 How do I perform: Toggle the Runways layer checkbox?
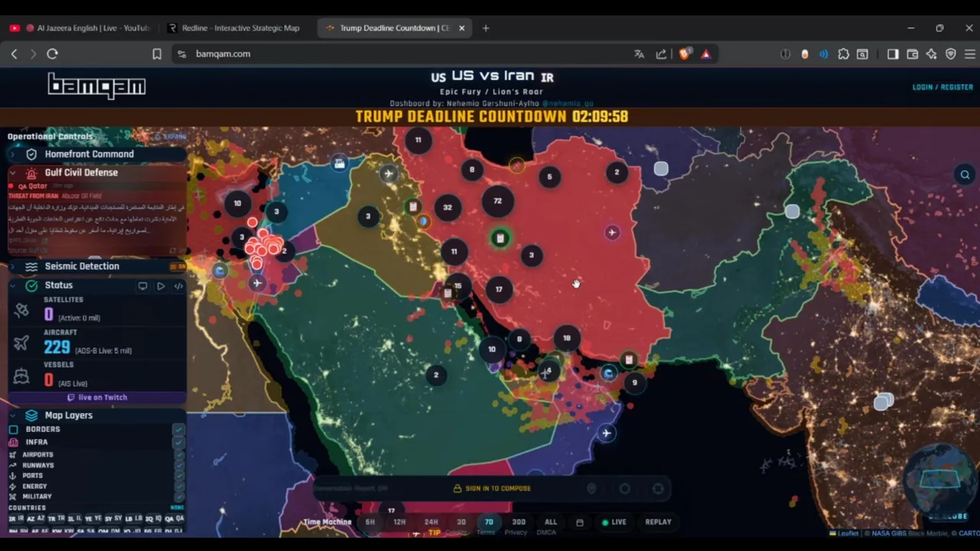pos(179,465)
